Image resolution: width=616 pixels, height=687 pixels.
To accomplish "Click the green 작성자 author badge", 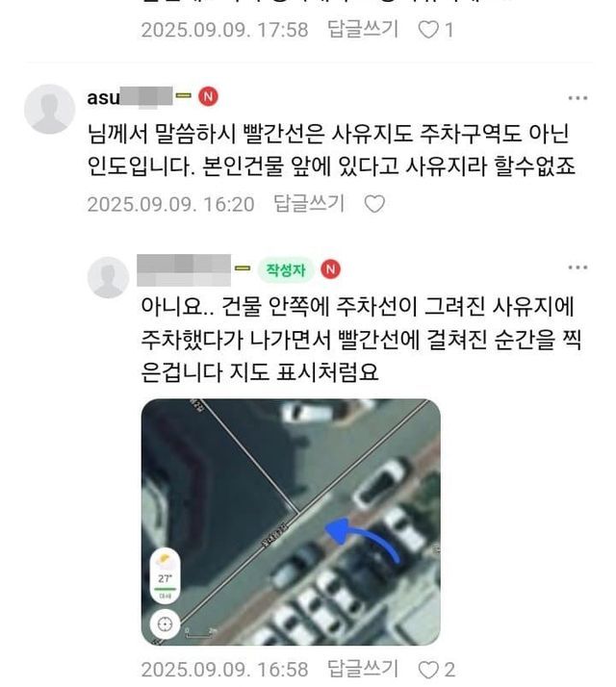I will click(286, 269).
